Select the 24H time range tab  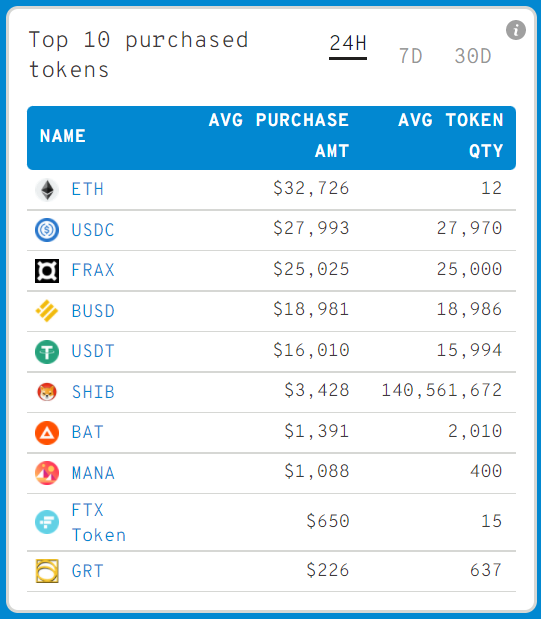click(348, 44)
